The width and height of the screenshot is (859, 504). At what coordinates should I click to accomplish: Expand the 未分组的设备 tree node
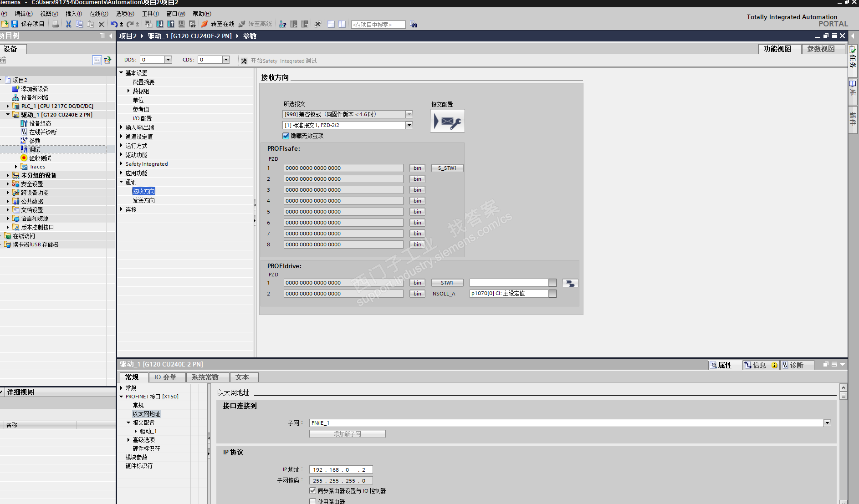click(8, 175)
